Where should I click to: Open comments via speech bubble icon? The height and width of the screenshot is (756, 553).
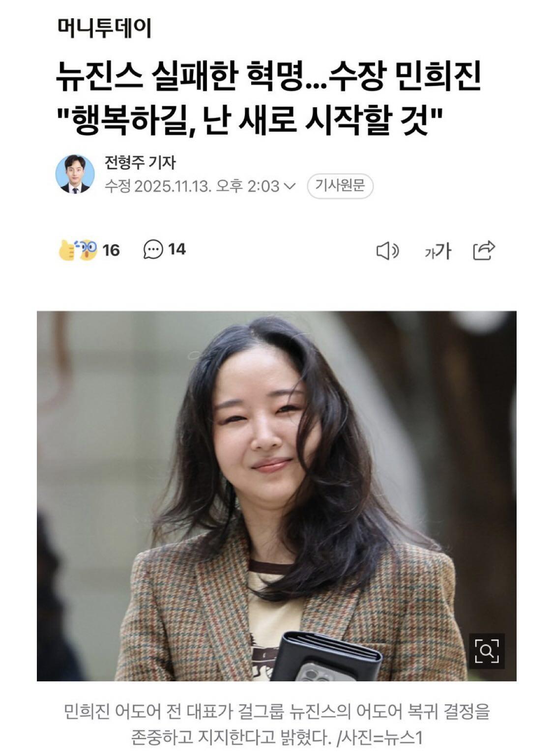(x=153, y=250)
